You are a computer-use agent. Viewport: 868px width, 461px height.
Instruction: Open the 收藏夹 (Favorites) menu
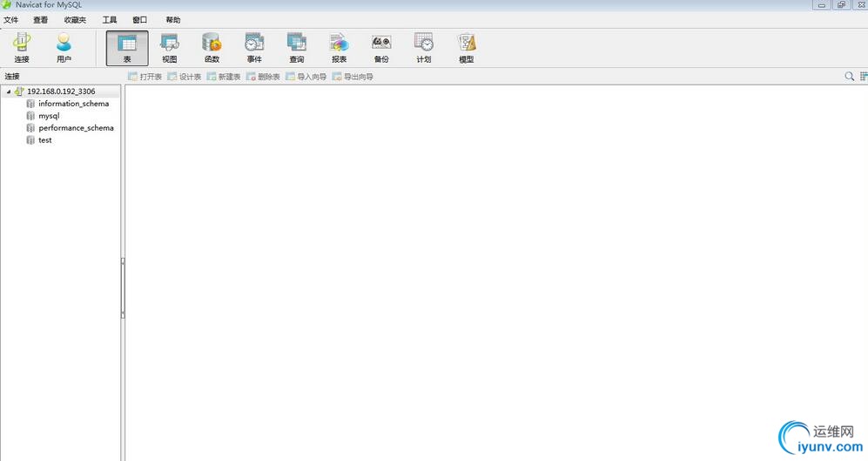(75, 20)
